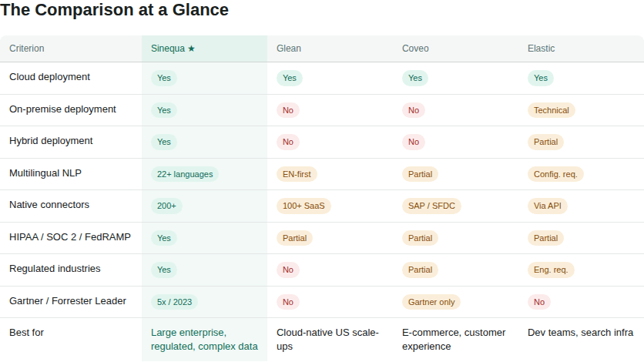Select the Criterion column header
This screenshot has height=362, width=644.
[x=27, y=49]
